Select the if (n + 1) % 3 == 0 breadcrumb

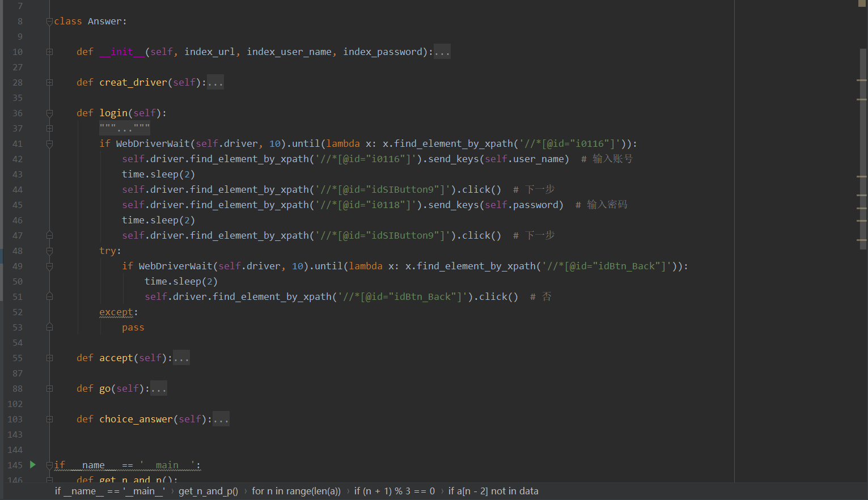coord(395,491)
